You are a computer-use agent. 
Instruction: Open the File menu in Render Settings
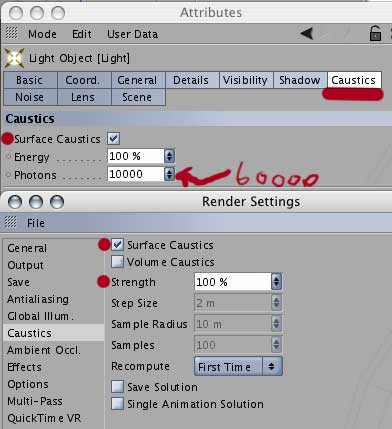coord(36,223)
